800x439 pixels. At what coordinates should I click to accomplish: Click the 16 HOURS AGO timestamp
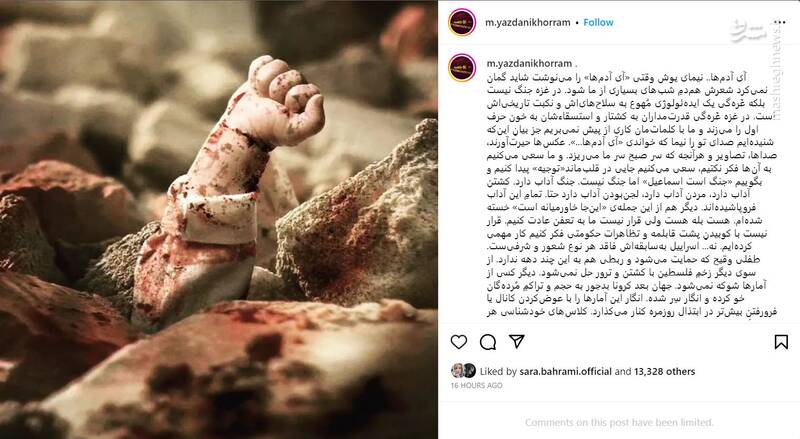[477, 385]
